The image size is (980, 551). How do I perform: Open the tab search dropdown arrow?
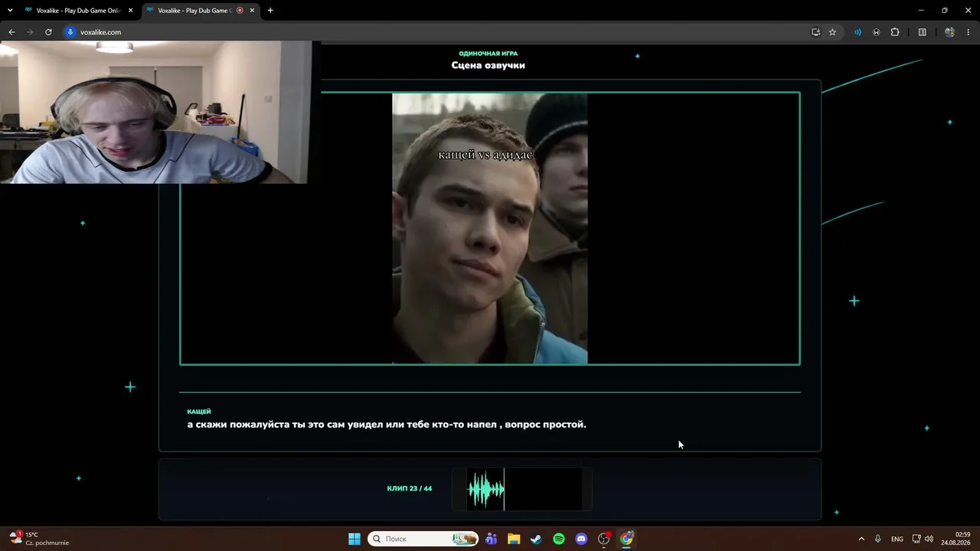point(10,11)
